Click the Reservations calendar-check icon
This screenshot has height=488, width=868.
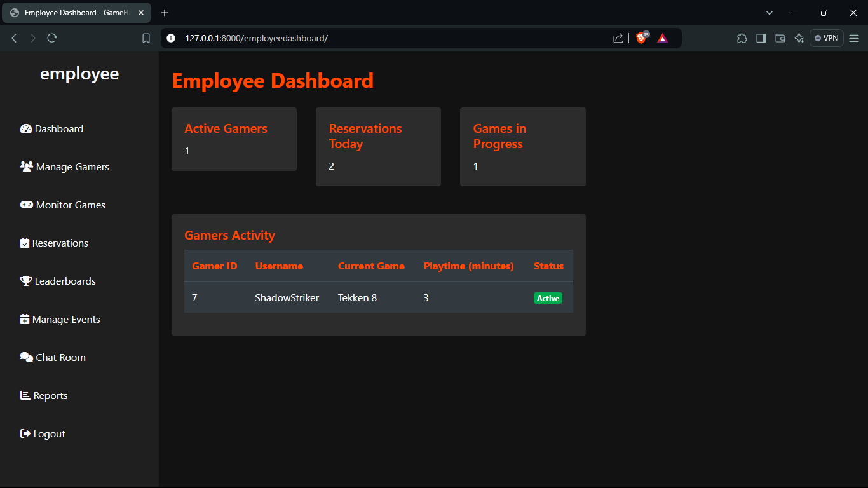click(25, 243)
